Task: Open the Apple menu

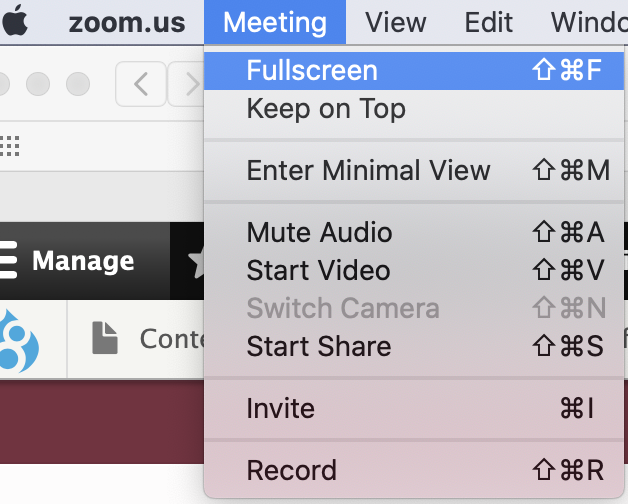Action: click(15, 22)
